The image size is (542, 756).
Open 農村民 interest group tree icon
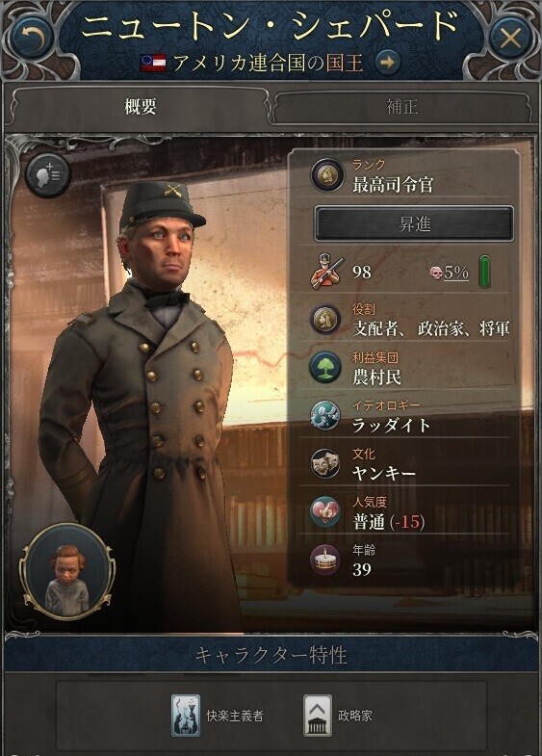point(325,367)
